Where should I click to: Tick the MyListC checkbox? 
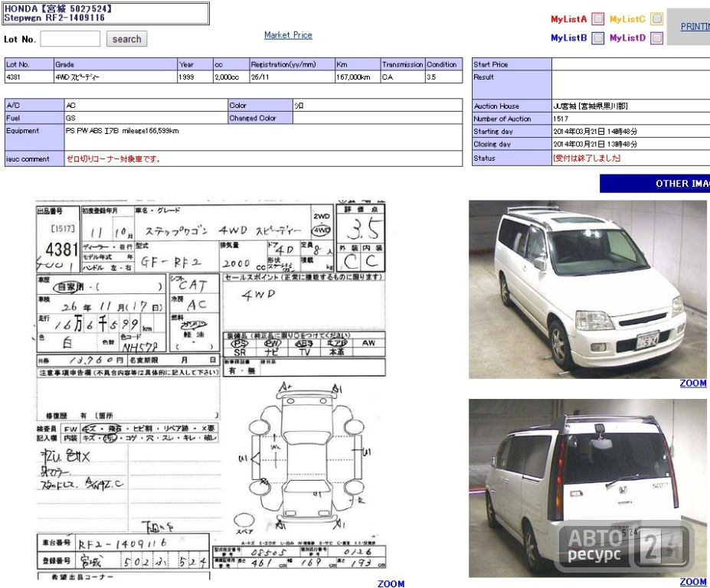coord(657,19)
